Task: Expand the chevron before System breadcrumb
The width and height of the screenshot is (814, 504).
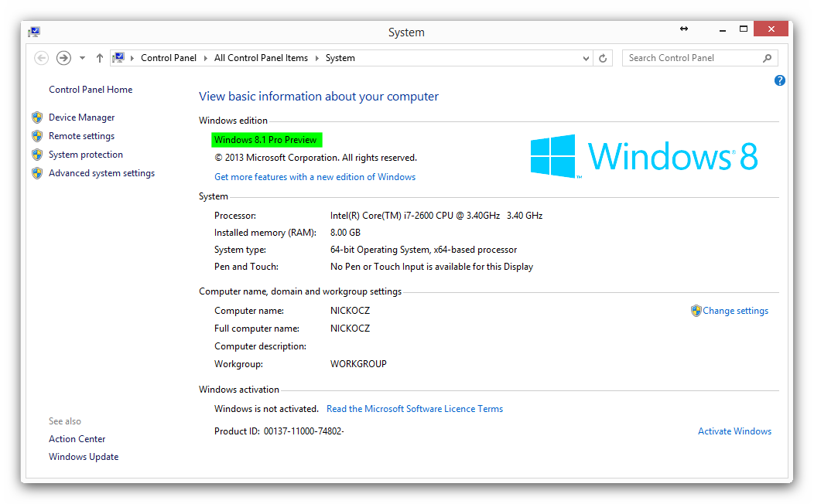Action: point(317,58)
